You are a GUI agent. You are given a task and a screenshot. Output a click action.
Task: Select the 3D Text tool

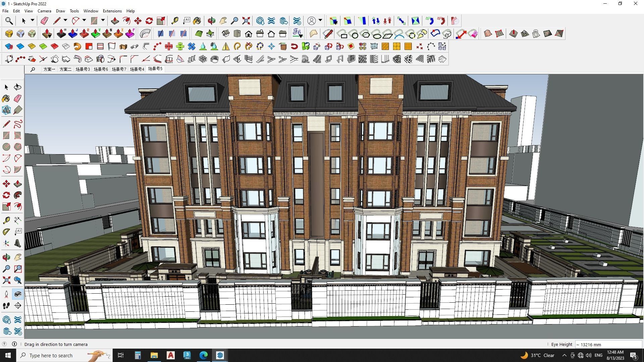[17, 243]
